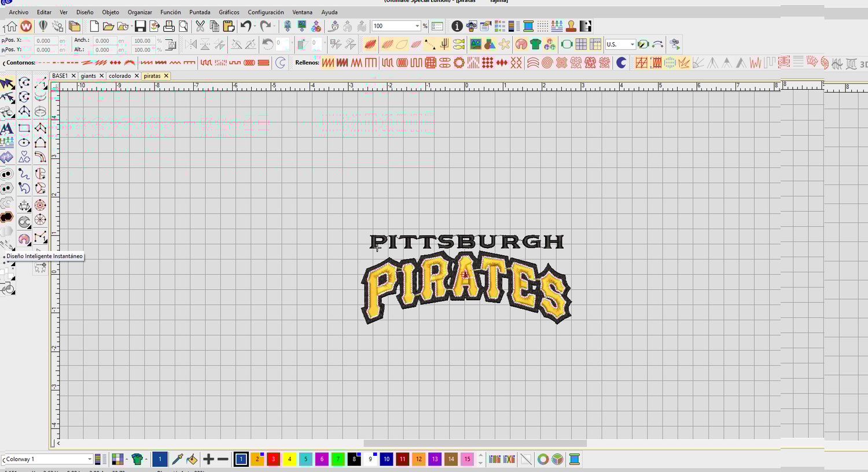Image resolution: width=868 pixels, height=472 pixels.
Task: Click the Open folder icon
Action: (x=108, y=26)
